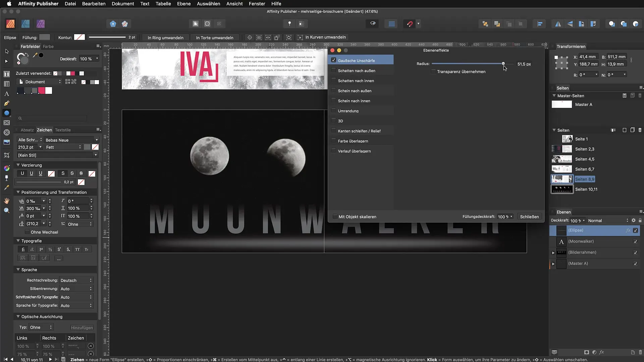This screenshot has height=362, width=644.
Task: Switch to Absatz tab
Action: click(x=27, y=130)
